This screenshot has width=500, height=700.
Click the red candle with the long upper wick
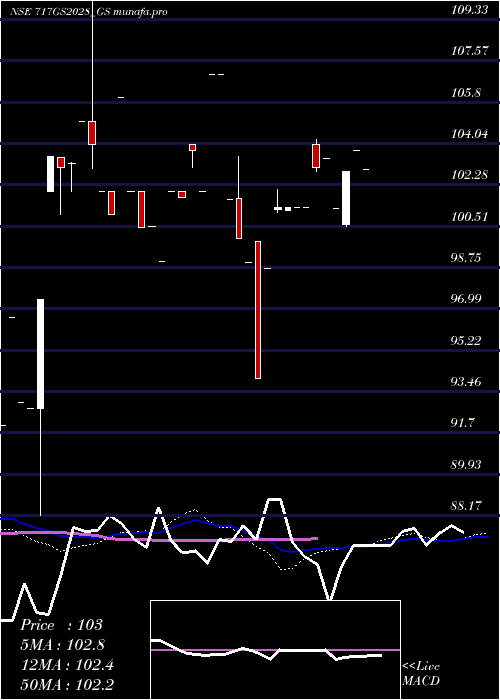coord(92,133)
